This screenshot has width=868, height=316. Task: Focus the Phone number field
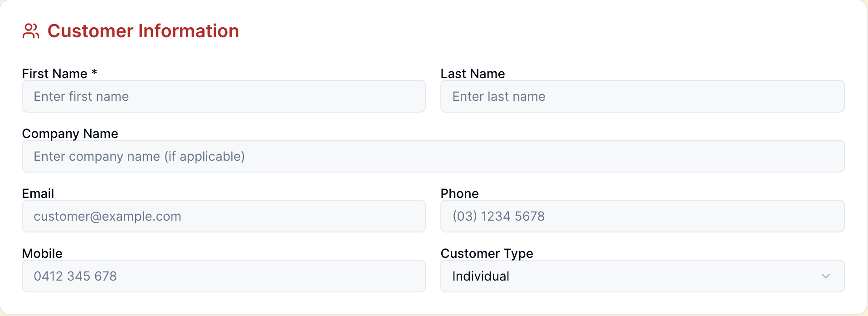pyautogui.click(x=642, y=216)
